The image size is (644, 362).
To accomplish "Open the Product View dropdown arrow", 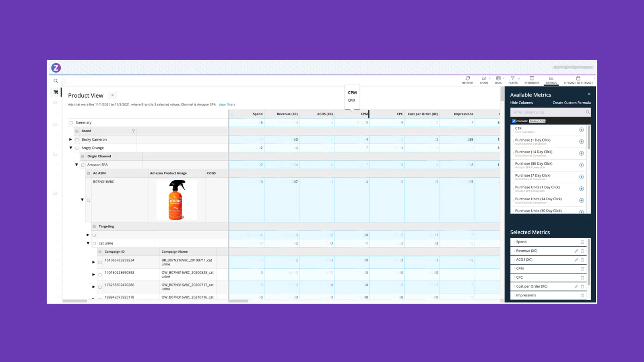I will point(113,96).
